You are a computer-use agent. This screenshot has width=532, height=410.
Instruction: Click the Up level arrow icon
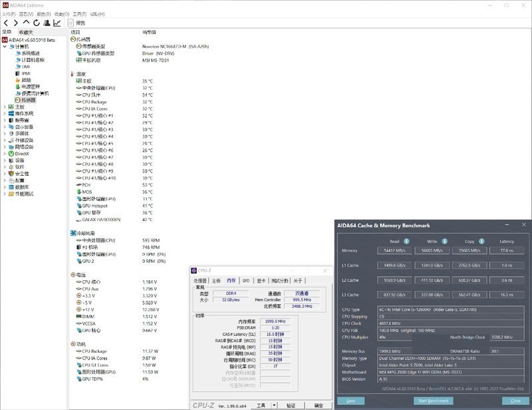26,23
